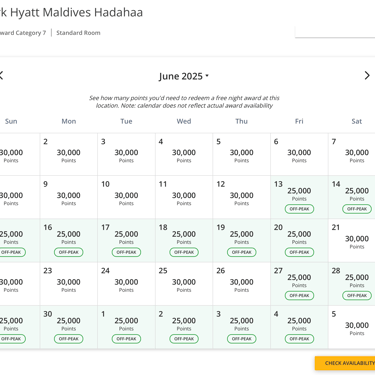Select June 25 date cell
Viewport: 375px width, 375px height.
tap(184, 284)
